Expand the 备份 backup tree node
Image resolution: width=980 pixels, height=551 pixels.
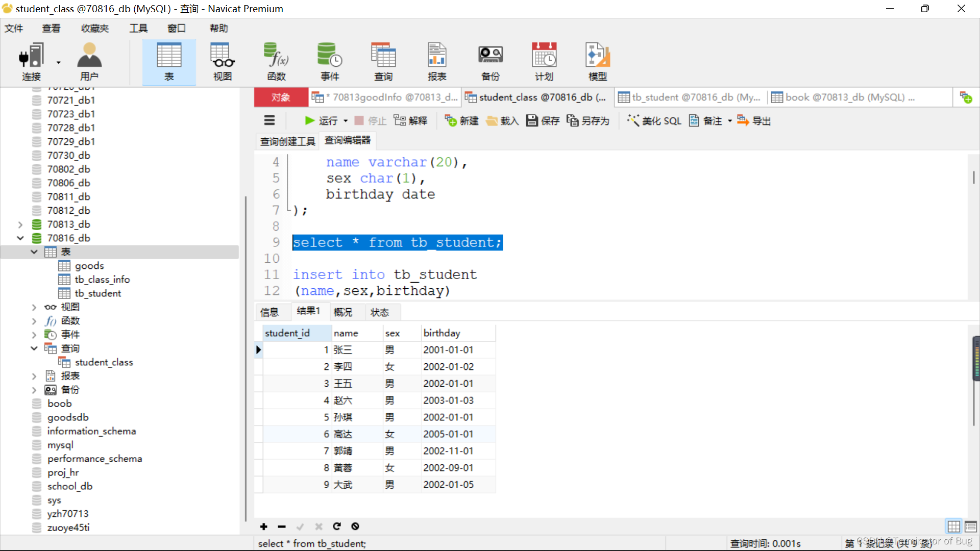(34, 390)
